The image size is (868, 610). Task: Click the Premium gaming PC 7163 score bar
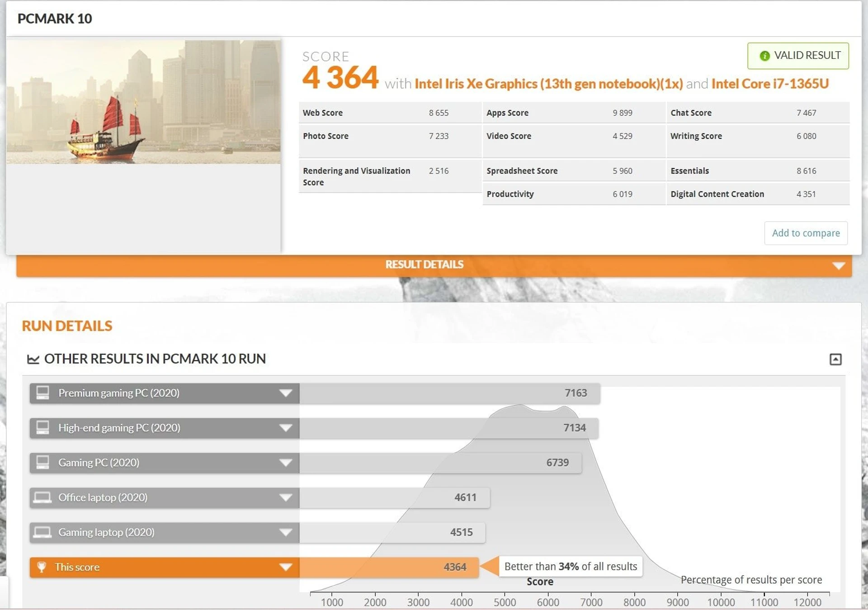(450, 393)
